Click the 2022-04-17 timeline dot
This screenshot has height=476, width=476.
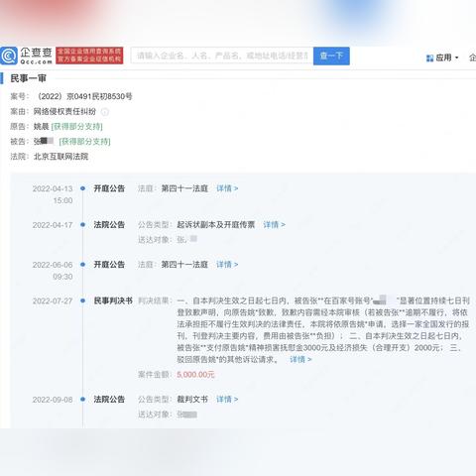[x=82, y=225]
